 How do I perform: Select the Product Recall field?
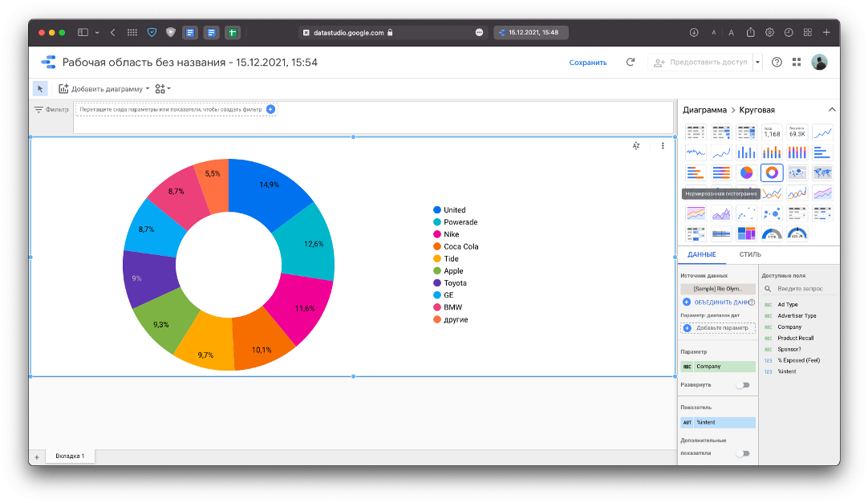tap(796, 338)
